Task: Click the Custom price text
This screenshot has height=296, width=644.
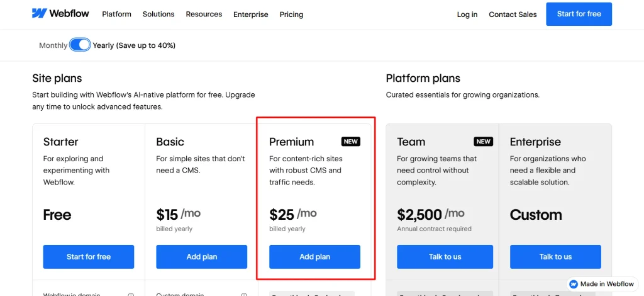Action: coord(536,215)
